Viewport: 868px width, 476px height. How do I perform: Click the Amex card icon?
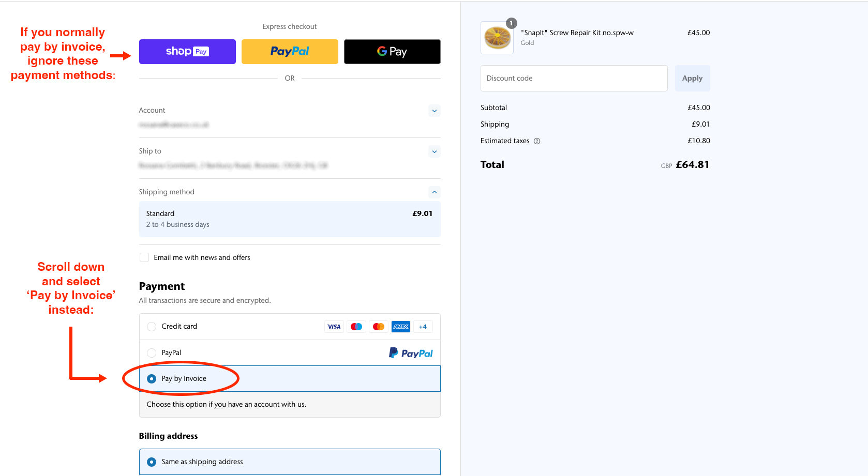point(400,327)
